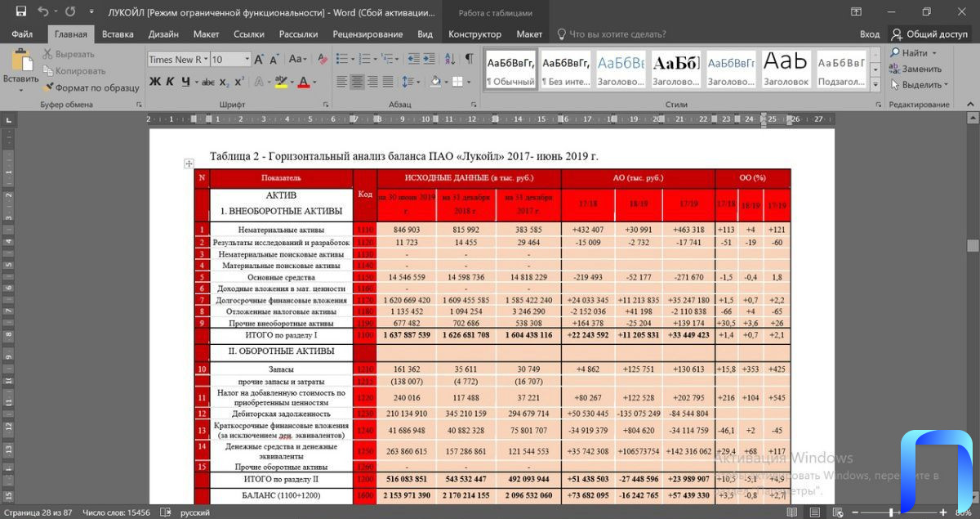Screen dimensions: 980x519
Task: Open the Файл menu
Action: click(22, 34)
